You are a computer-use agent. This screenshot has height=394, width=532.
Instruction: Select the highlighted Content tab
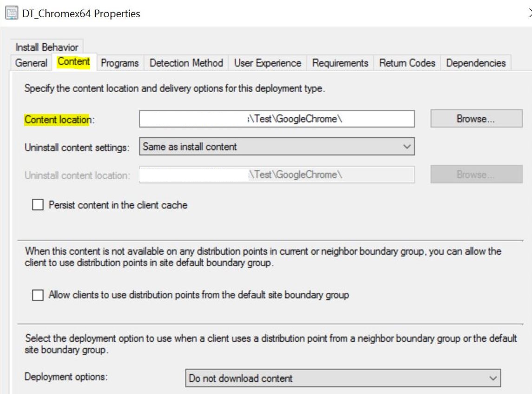point(73,62)
